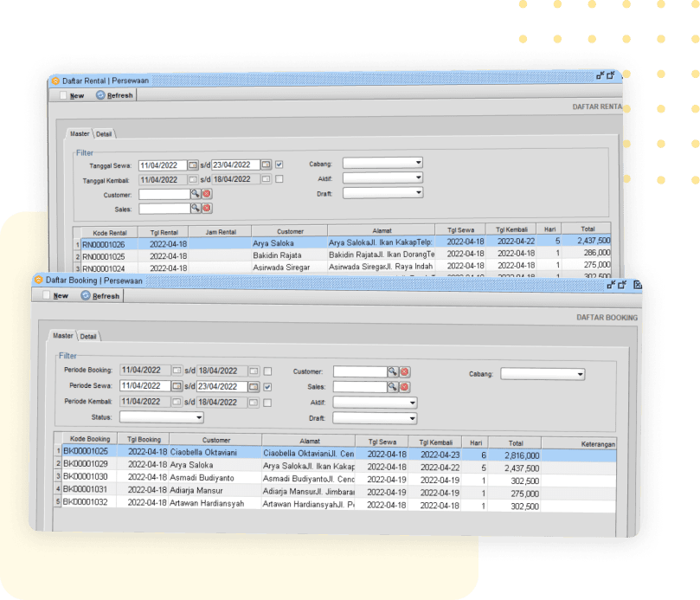Select booking row BK00001029
The image size is (700, 600).
point(335,466)
